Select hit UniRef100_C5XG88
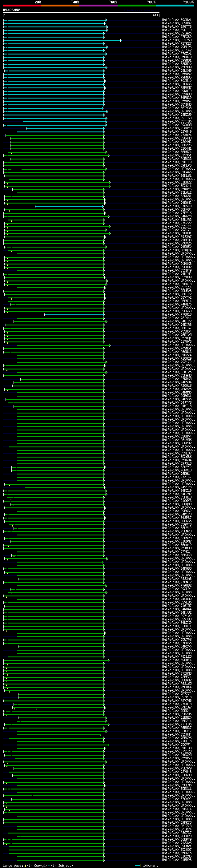 click(177, 94)
